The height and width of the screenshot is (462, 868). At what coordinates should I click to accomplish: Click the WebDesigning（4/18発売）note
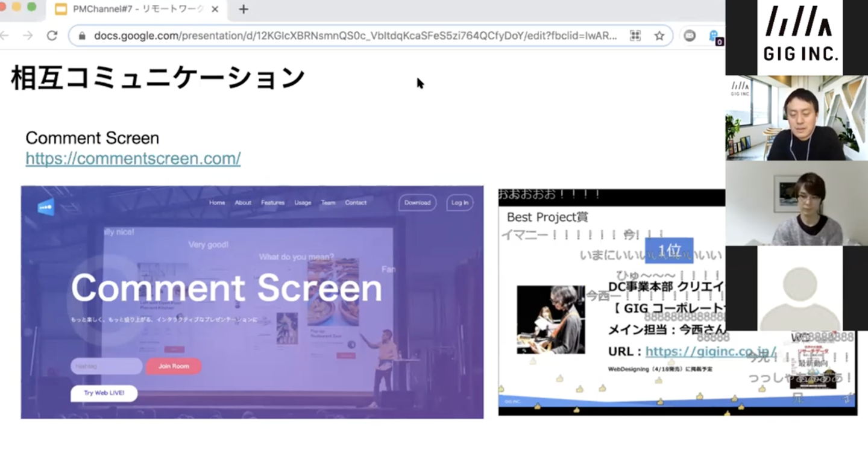(660, 369)
